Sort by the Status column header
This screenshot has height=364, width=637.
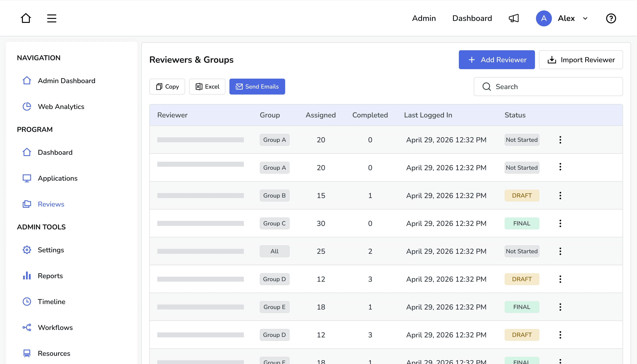pos(515,115)
